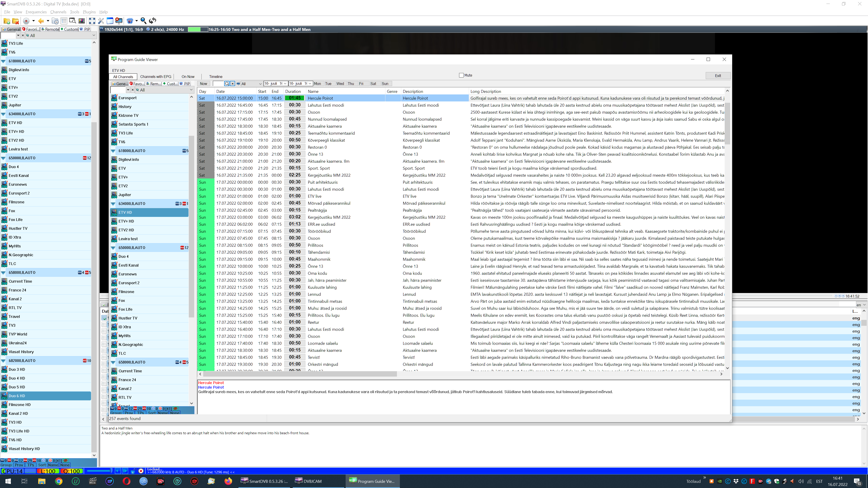This screenshot has height=488, width=868.
Task: Toggle the Mute checkbox in Program Guide
Action: tap(461, 75)
